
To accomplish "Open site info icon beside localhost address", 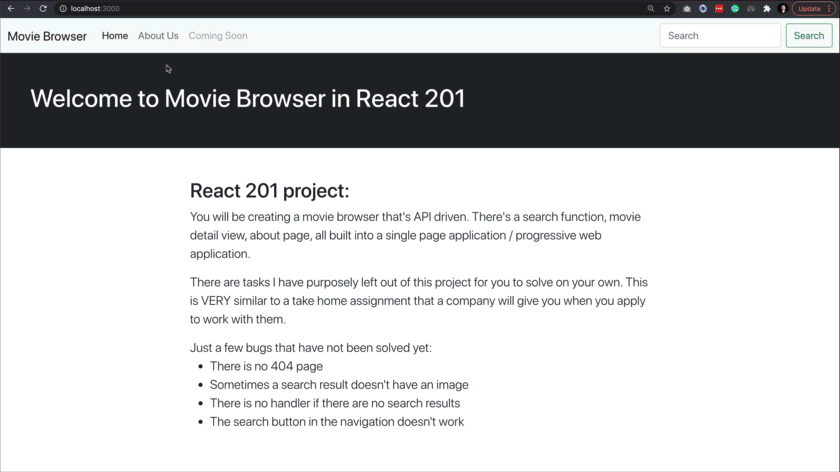I will [63, 9].
